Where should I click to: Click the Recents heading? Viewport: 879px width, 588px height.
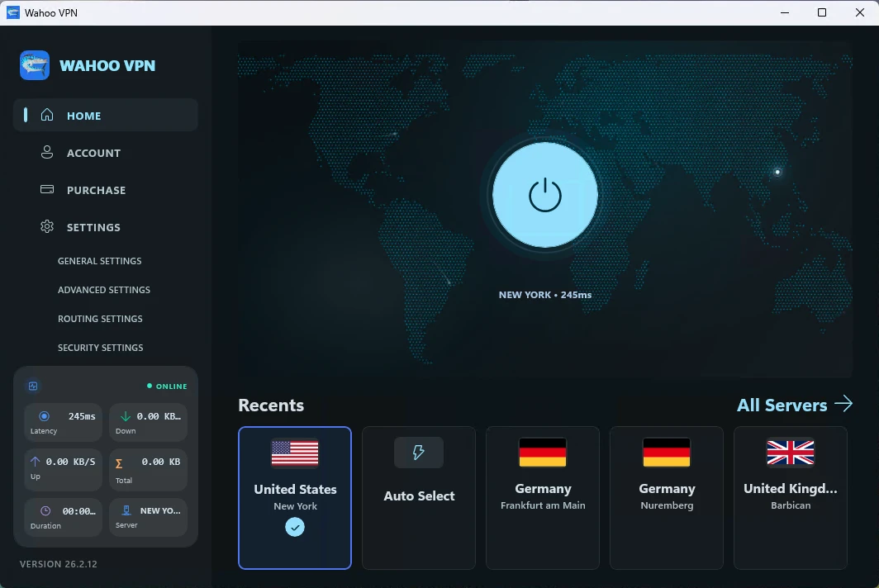point(271,405)
